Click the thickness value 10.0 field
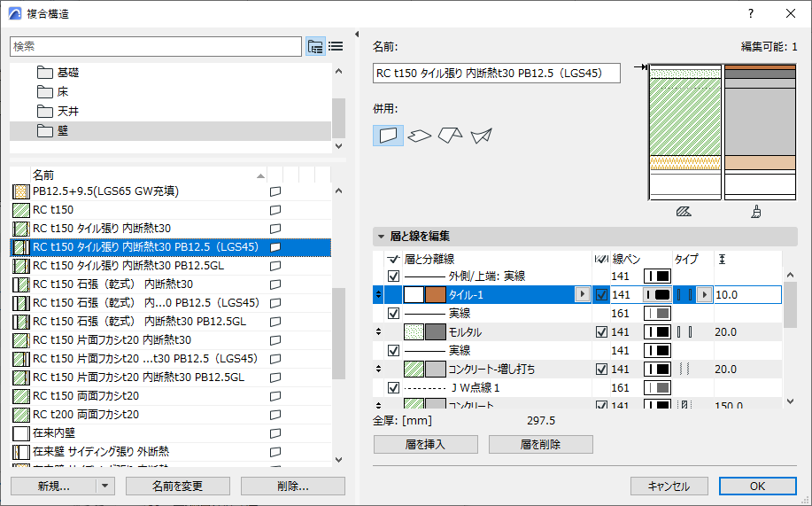Screen dimensions: 812x506 747,295
